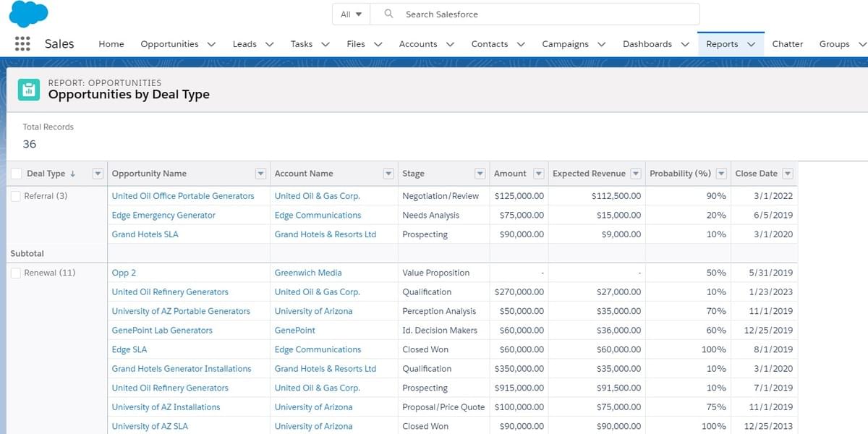Click the green report icon
The image size is (868, 434).
pyautogui.click(x=29, y=90)
